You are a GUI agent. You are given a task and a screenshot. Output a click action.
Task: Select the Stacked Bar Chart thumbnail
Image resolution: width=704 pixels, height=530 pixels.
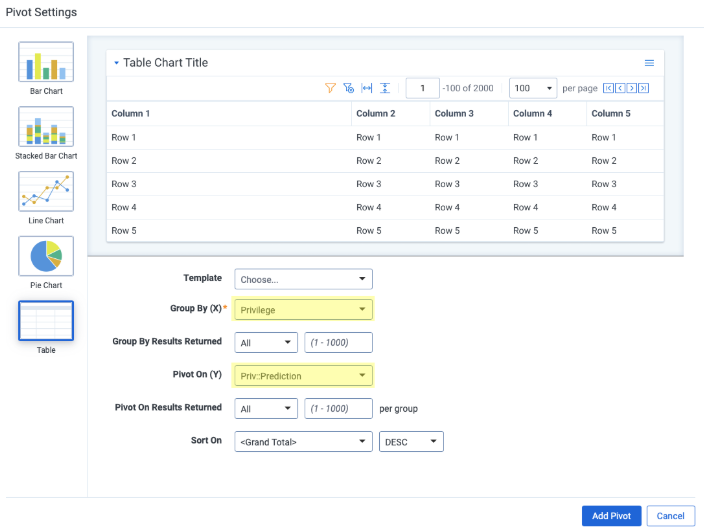pos(46,127)
